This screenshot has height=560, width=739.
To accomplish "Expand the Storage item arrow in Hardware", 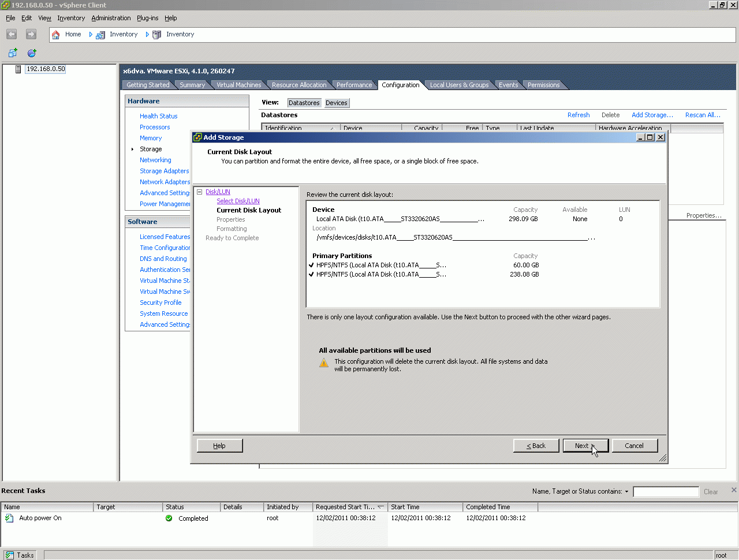I will tap(132, 150).
